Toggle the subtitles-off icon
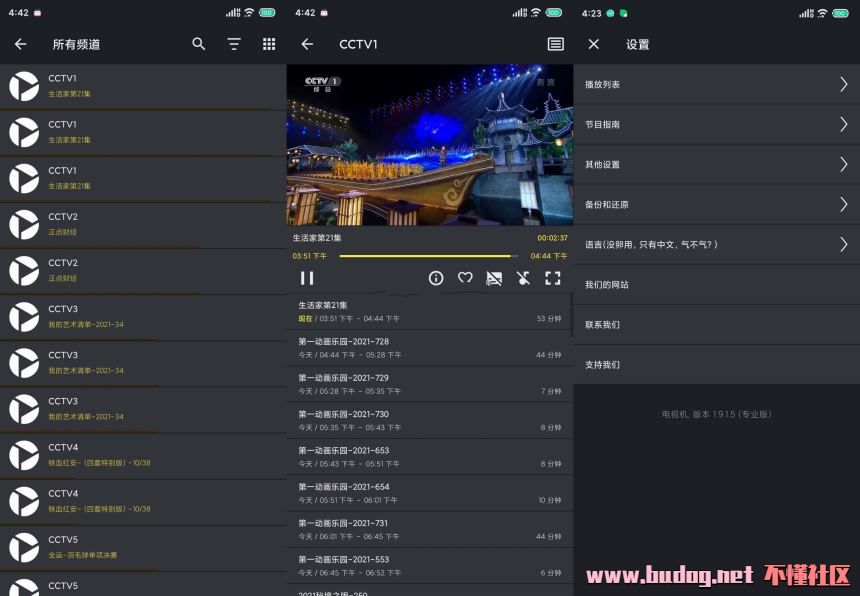The image size is (860, 596). (x=494, y=278)
